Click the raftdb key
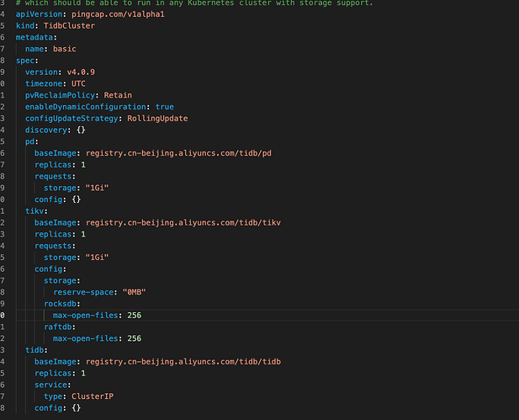This screenshot has height=420, width=519. tap(57, 327)
